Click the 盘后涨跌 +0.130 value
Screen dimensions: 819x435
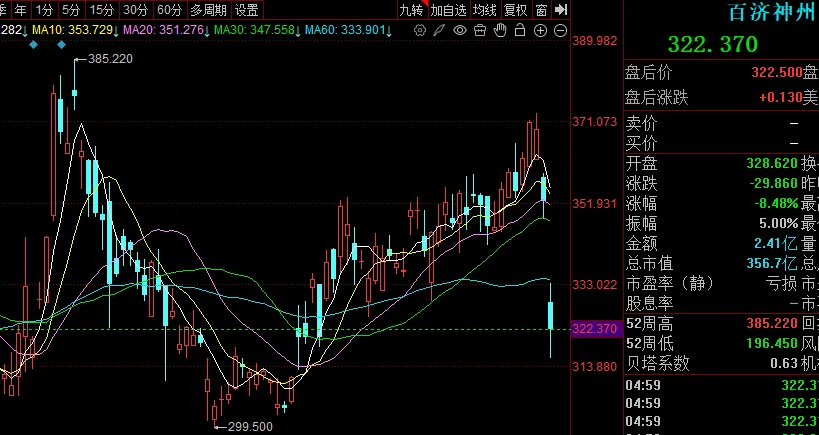781,97
